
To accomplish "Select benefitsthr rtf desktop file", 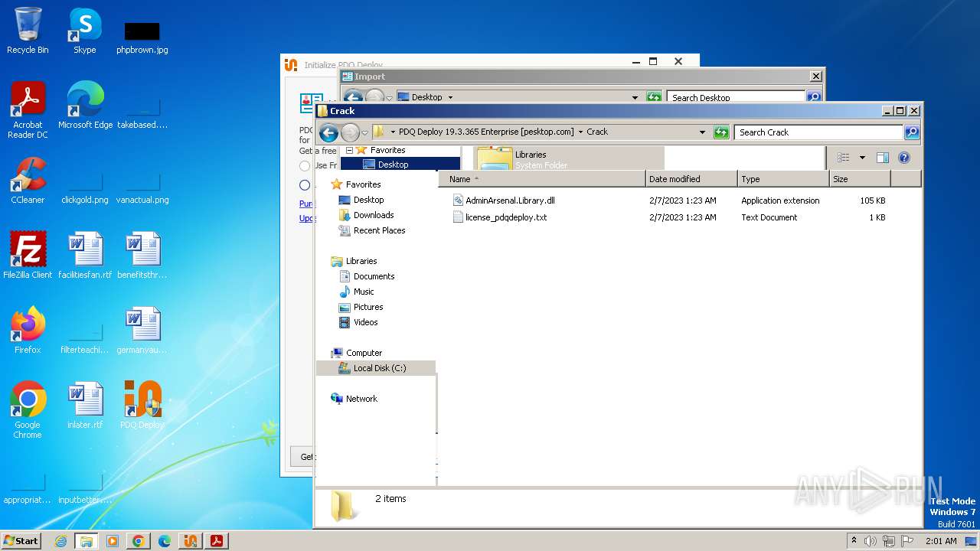I will point(142,256).
